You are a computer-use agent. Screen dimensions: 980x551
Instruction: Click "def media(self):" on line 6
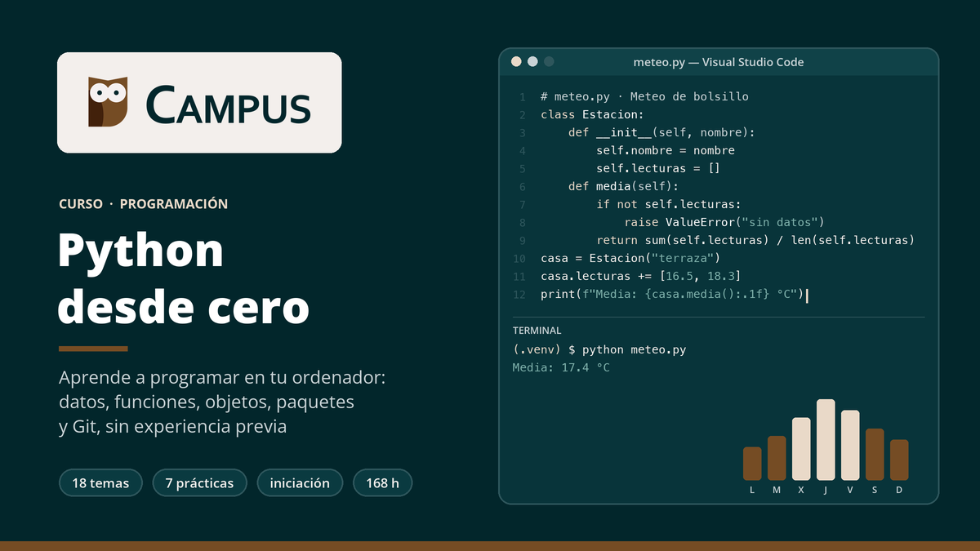coord(624,186)
